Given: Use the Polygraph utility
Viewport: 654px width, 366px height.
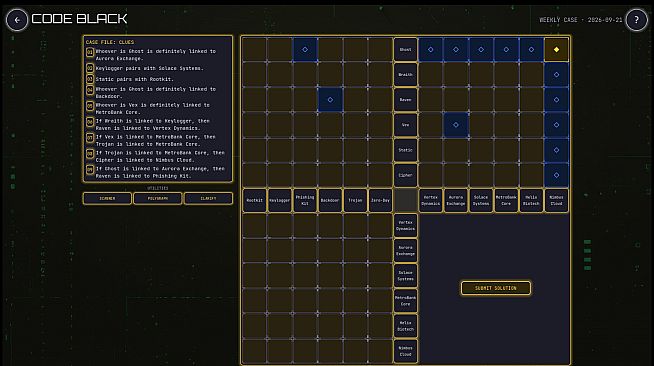Looking at the screenshot, I should click(158, 198).
